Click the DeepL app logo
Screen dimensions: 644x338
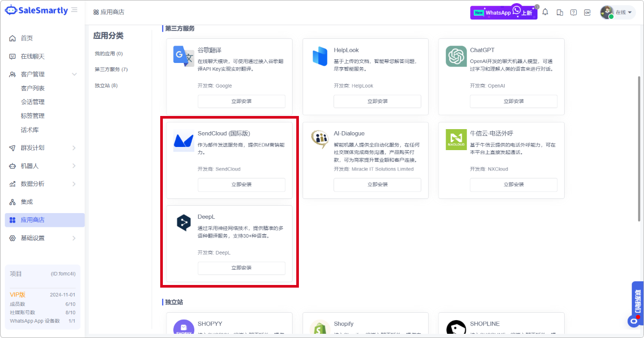tap(183, 223)
